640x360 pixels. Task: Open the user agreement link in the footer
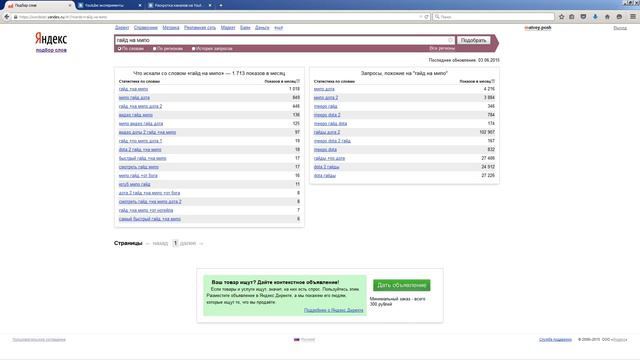tap(39, 340)
